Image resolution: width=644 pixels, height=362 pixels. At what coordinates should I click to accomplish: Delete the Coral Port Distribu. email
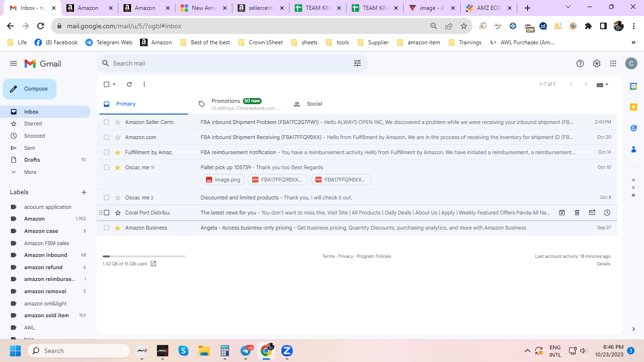(x=577, y=213)
